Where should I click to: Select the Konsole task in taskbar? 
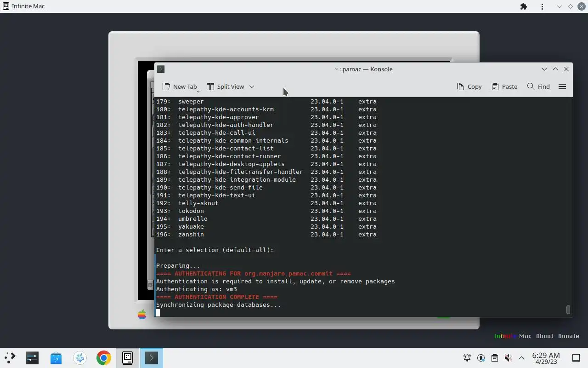(x=152, y=358)
